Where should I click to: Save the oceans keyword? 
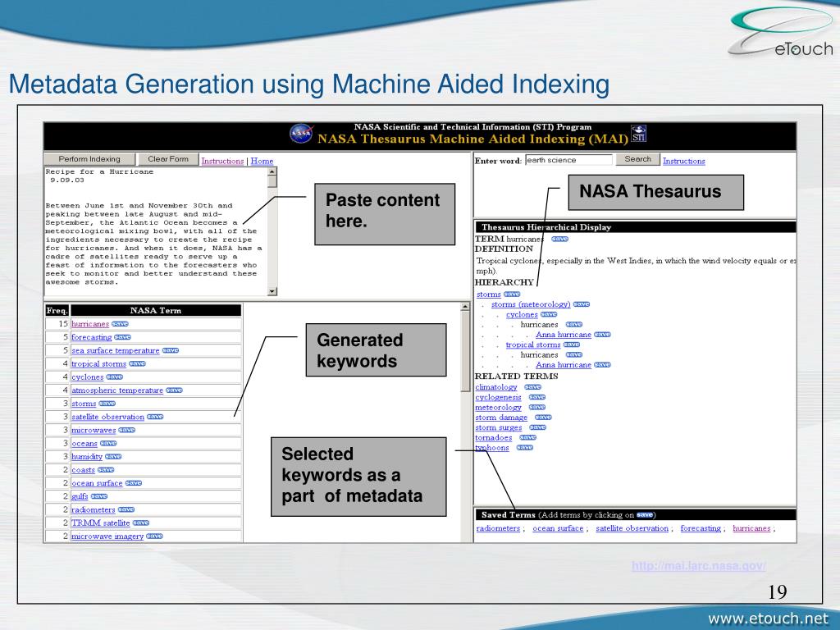[x=108, y=443]
